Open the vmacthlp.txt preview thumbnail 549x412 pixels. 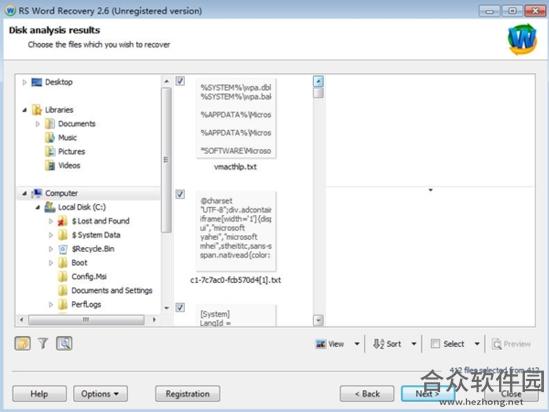point(236,119)
